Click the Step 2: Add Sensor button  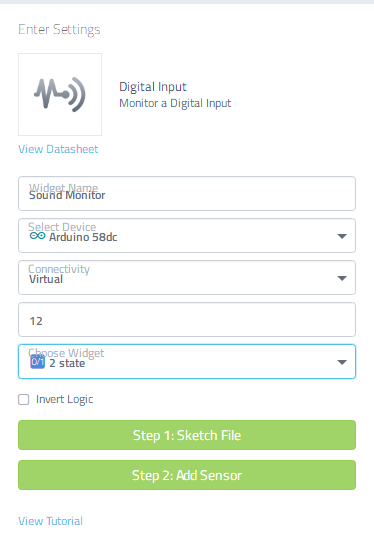pos(187,475)
